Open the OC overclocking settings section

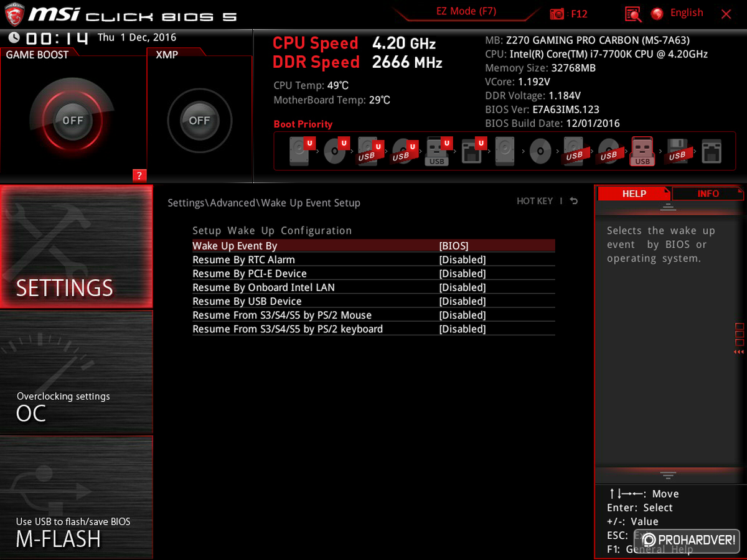pos(76,372)
